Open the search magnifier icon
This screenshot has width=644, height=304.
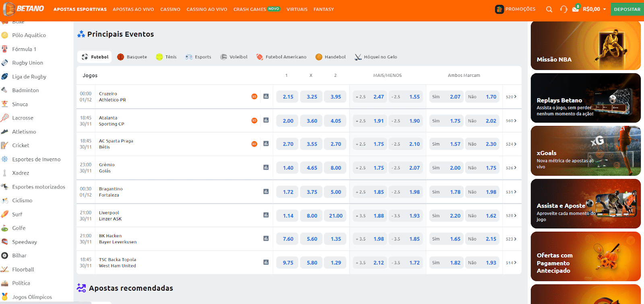pos(549,9)
